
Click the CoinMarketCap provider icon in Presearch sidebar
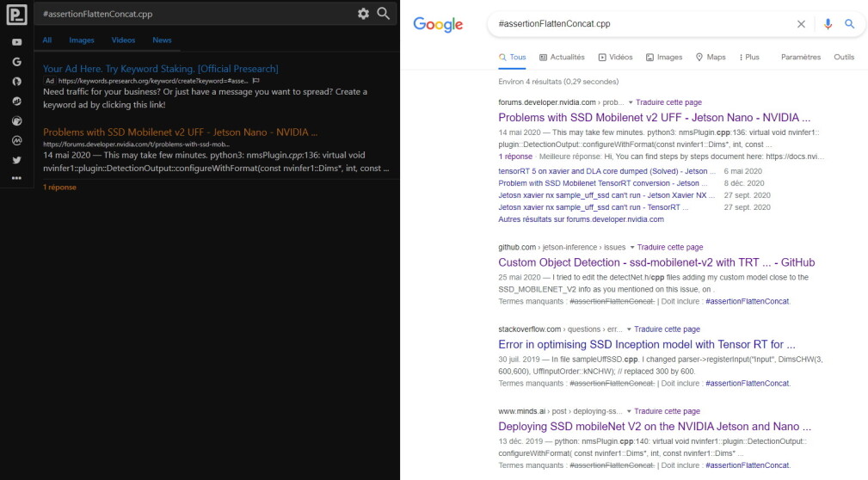17,140
